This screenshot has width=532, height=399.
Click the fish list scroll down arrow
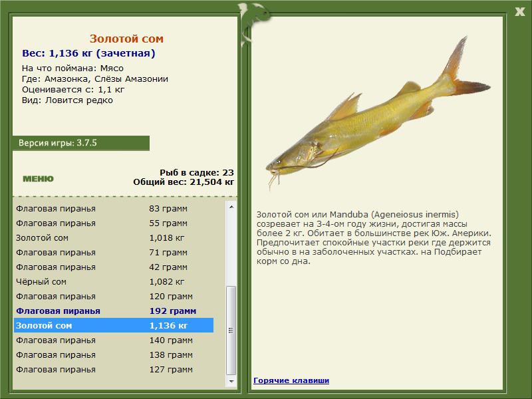coord(231,381)
